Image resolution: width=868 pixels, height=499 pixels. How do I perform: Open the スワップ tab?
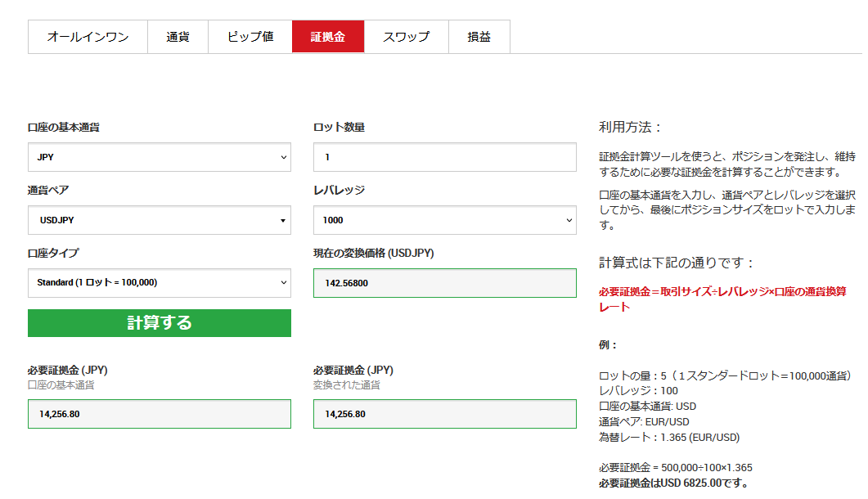[x=407, y=37]
